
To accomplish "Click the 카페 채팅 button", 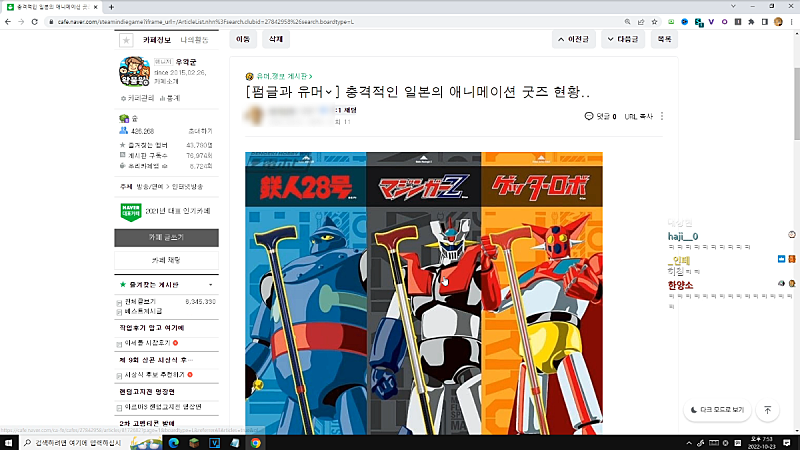I will 166,260.
